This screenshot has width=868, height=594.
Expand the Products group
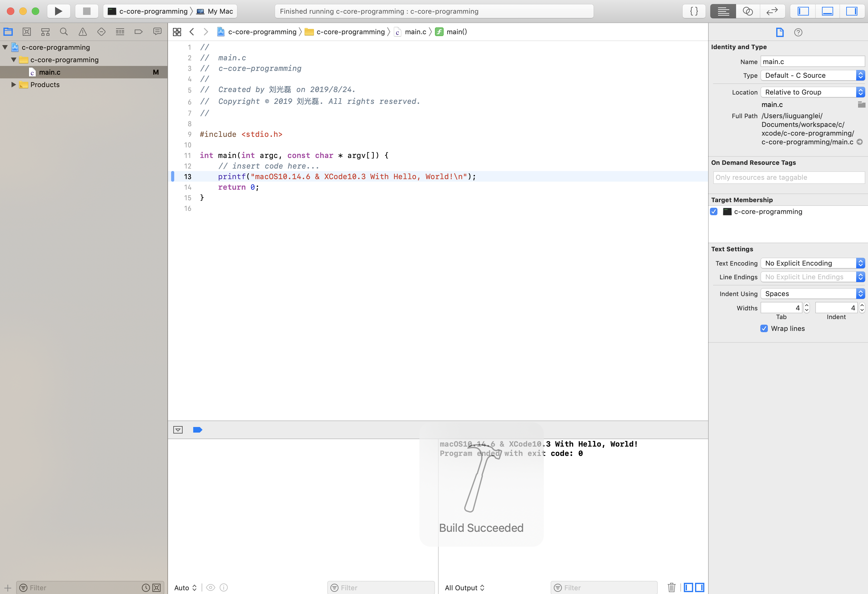tap(13, 85)
